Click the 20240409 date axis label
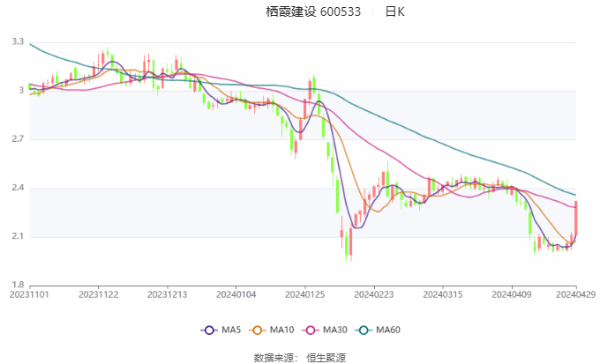600x364 pixels. tap(512, 294)
